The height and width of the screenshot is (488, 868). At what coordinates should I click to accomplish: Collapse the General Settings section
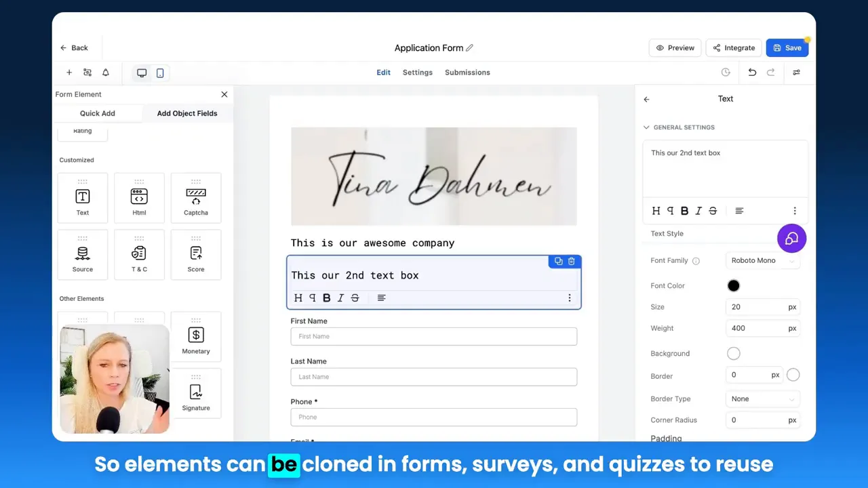click(646, 127)
